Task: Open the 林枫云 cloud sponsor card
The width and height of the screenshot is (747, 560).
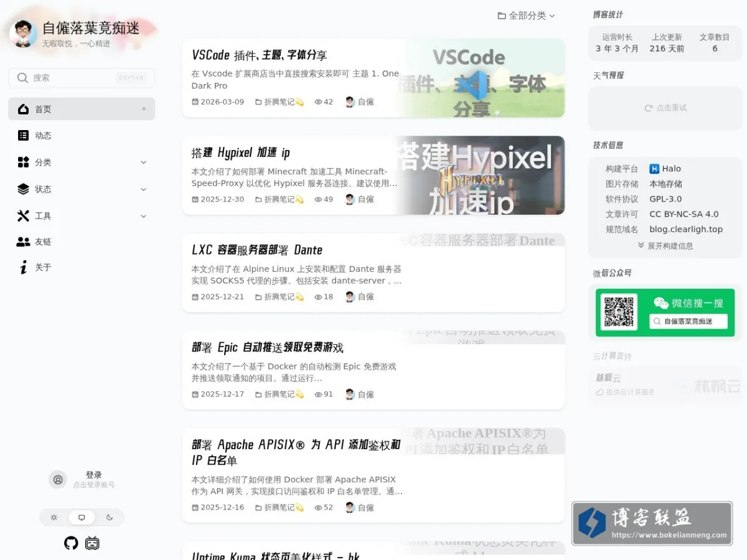Action: pyautogui.click(x=665, y=385)
